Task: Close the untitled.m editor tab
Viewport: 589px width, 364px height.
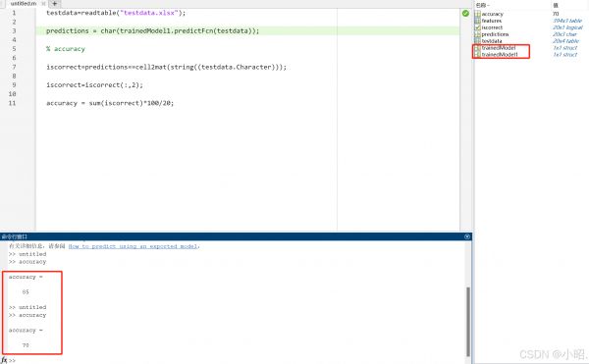Action: (43, 3)
